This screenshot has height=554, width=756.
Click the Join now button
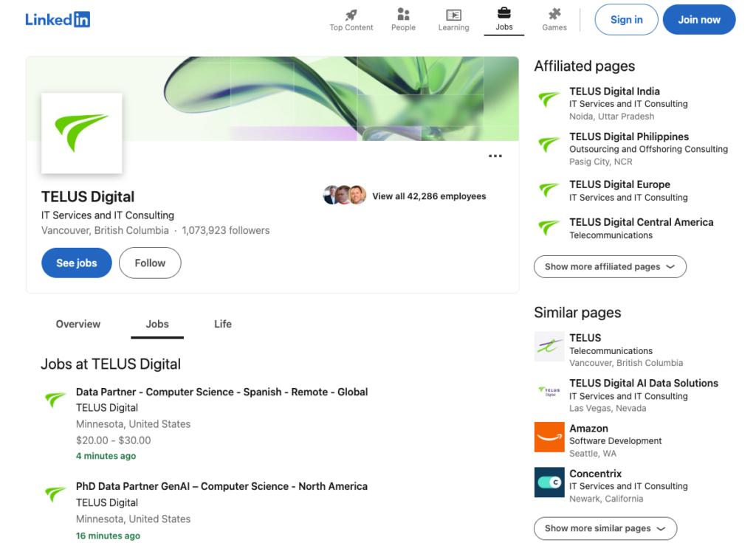point(698,19)
